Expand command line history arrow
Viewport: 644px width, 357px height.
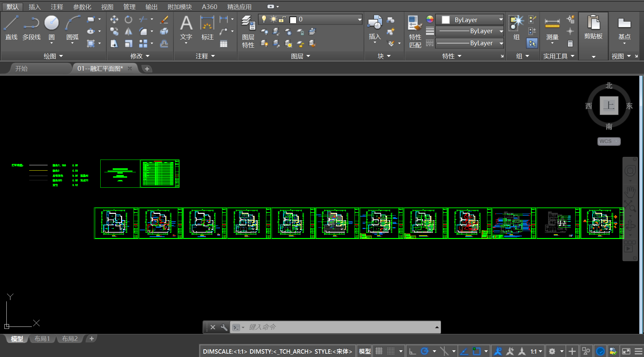pos(437,327)
